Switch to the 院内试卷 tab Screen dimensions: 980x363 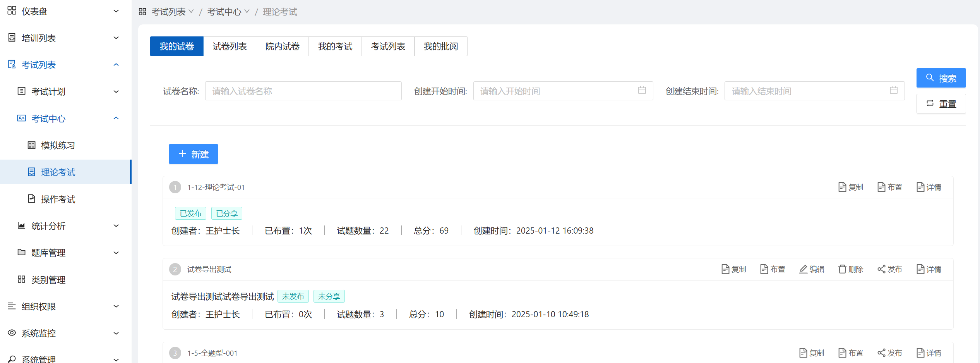click(x=282, y=46)
